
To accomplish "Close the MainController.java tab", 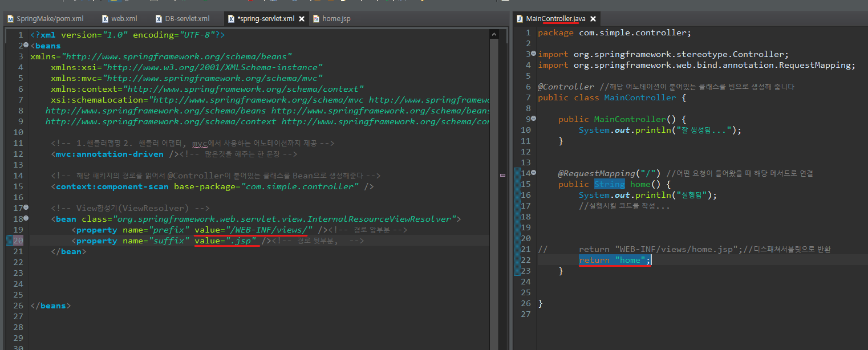I will tap(593, 19).
